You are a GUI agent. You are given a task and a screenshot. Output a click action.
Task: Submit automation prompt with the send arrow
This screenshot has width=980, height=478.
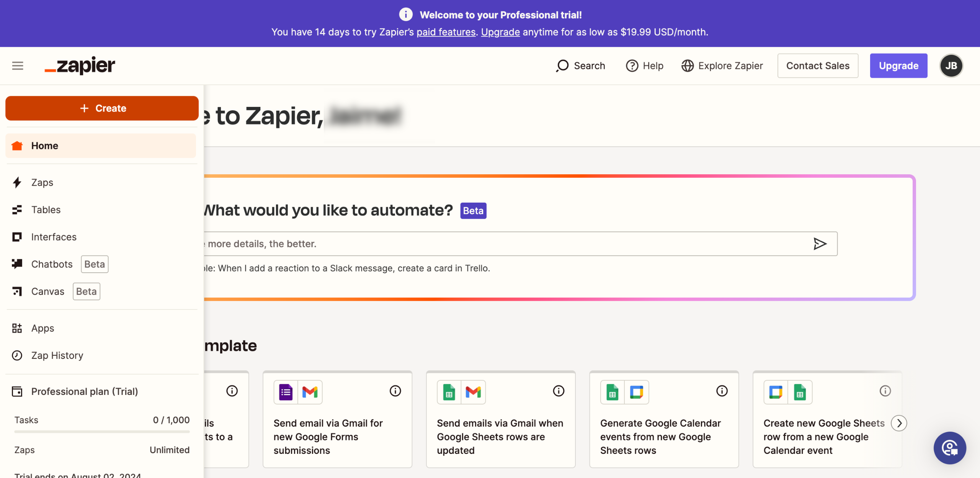click(x=820, y=244)
